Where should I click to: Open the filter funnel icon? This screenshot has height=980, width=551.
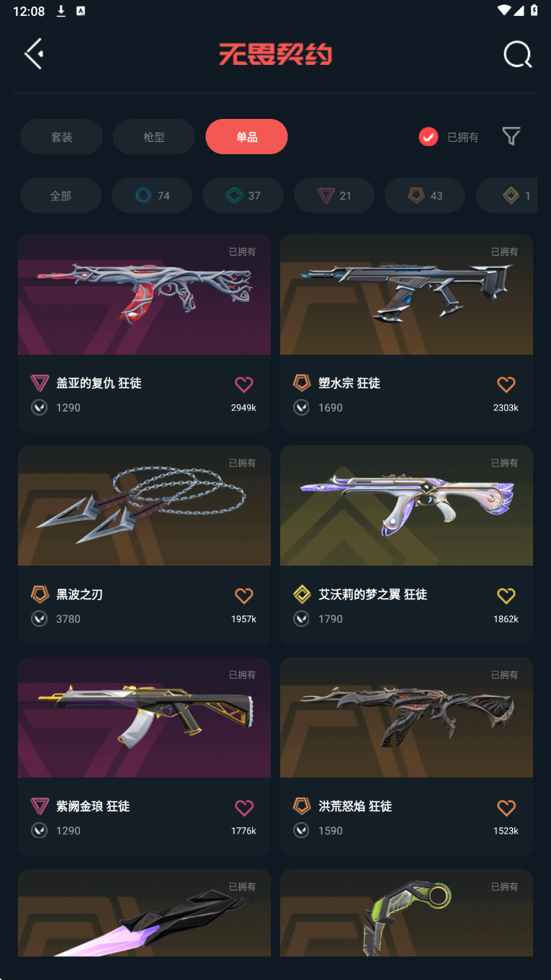[511, 136]
